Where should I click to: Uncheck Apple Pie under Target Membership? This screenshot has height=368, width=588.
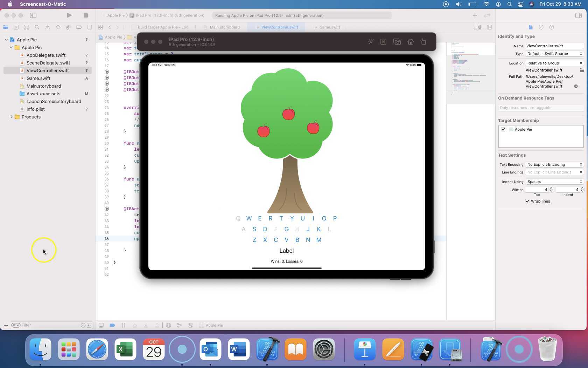pos(504,129)
